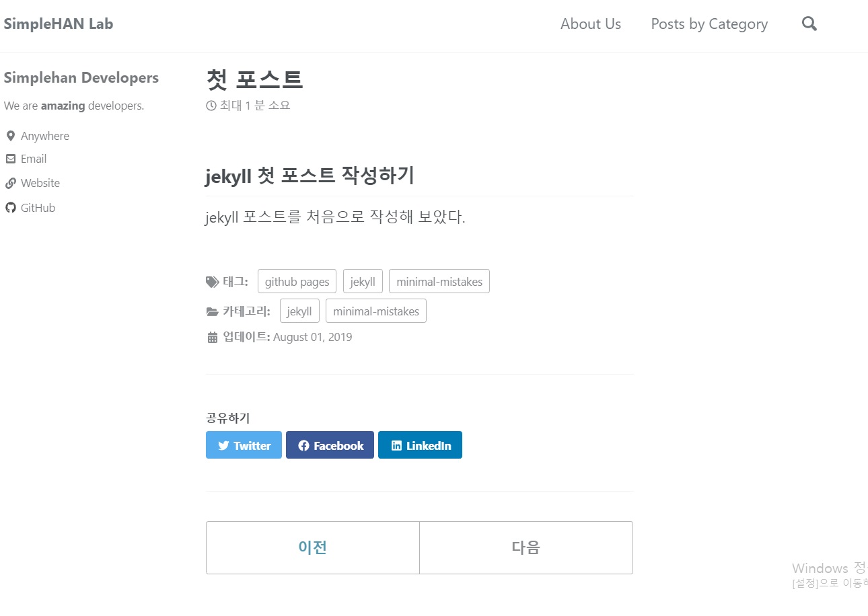This screenshot has height=616, width=868.
Task: Open Posts by Category menu item
Action: click(x=709, y=24)
